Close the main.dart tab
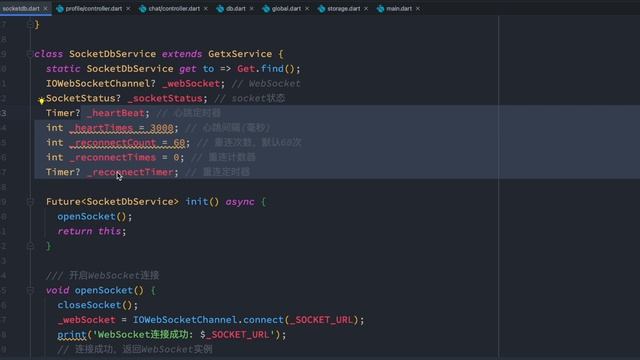Viewport: 640px width, 360px height. 418,8
